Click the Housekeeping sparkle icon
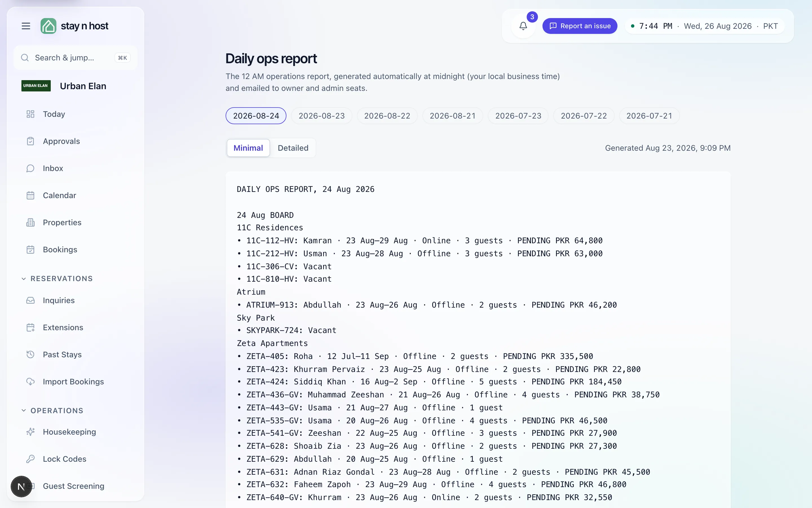Image resolution: width=812 pixels, height=508 pixels. click(30, 432)
